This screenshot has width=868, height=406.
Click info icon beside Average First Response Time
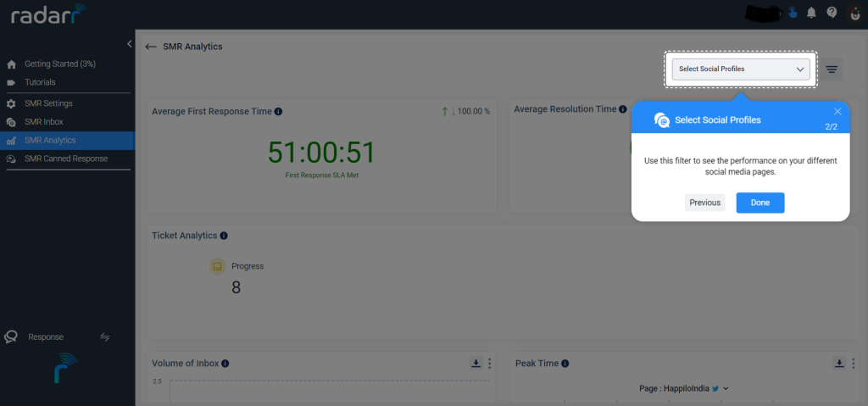tap(278, 111)
